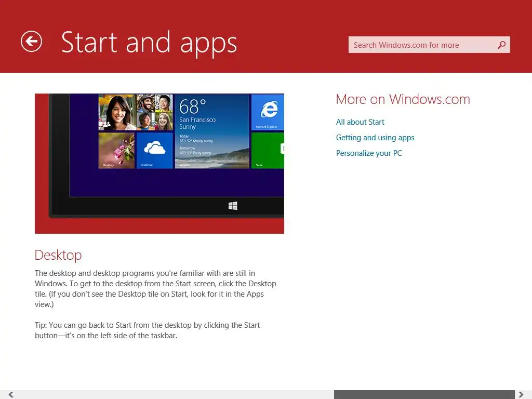Click the back arrow button
Image resolution: width=532 pixels, height=399 pixels.
[x=31, y=42]
